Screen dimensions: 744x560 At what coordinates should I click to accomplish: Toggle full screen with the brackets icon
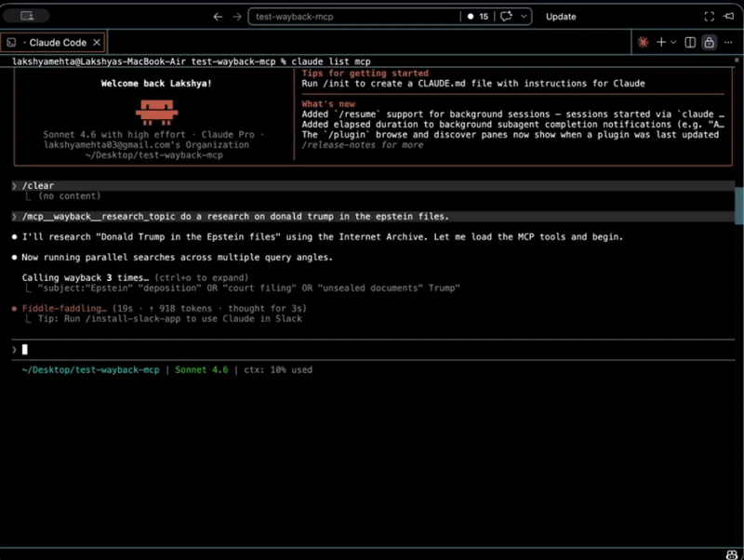tap(709, 17)
